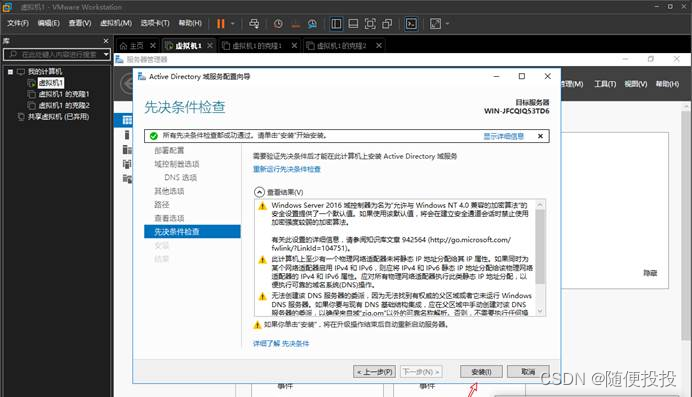692x397 pixels.
Task: Open the local server sidebar icon
Action: (x=127, y=135)
